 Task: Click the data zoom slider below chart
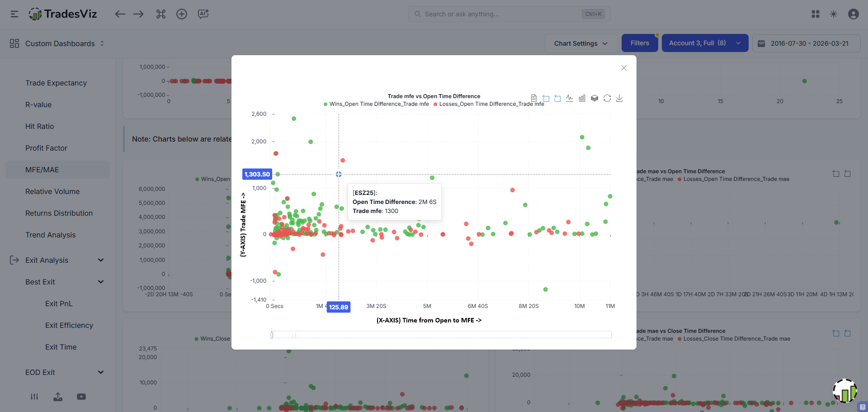(x=441, y=335)
